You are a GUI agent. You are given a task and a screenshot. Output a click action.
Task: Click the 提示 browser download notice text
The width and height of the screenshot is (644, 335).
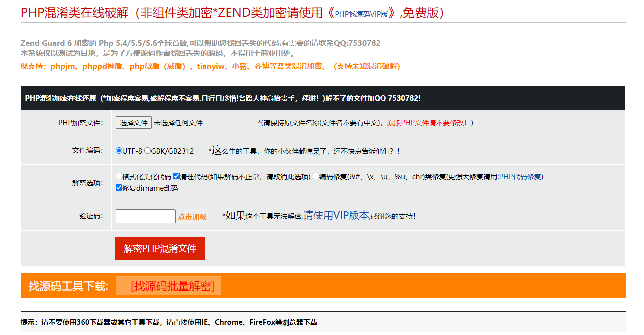coord(169,323)
